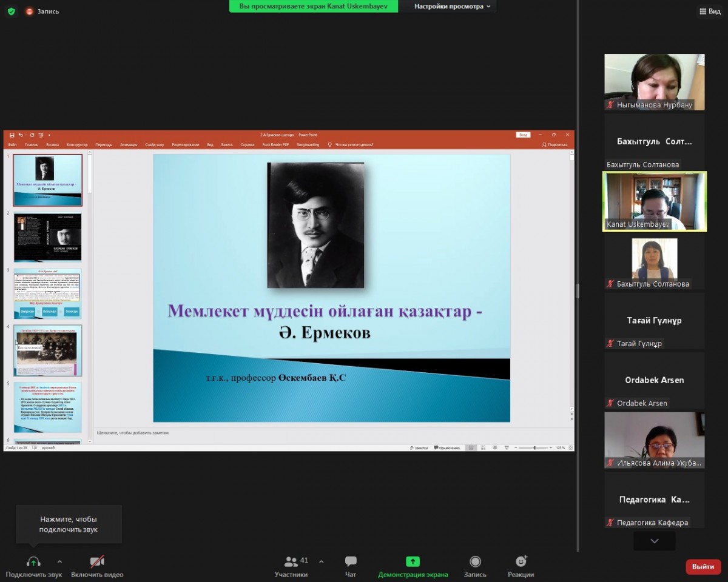Select Ильясова Алима's video tile
The width and height of the screenshot is (728, 582).
(x=654, y=440)
